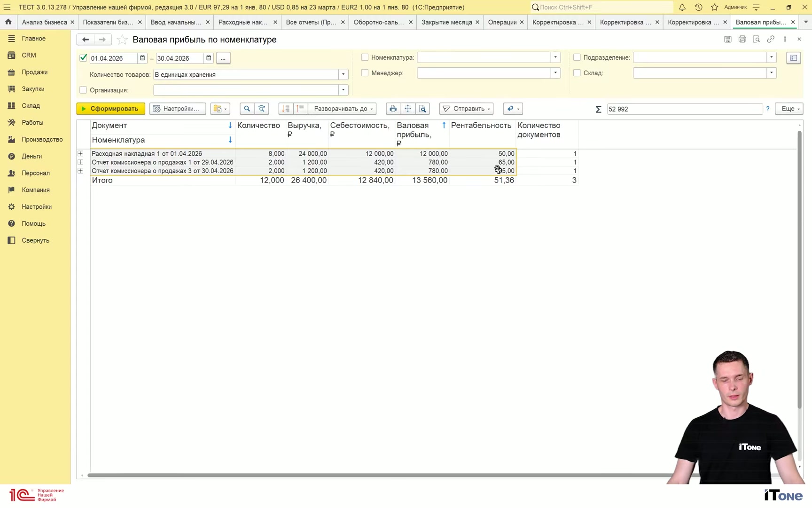Open the Еще dropdown menu
Image resolution: width=812 pixels, height=508 pixels.
coord(789,109)
